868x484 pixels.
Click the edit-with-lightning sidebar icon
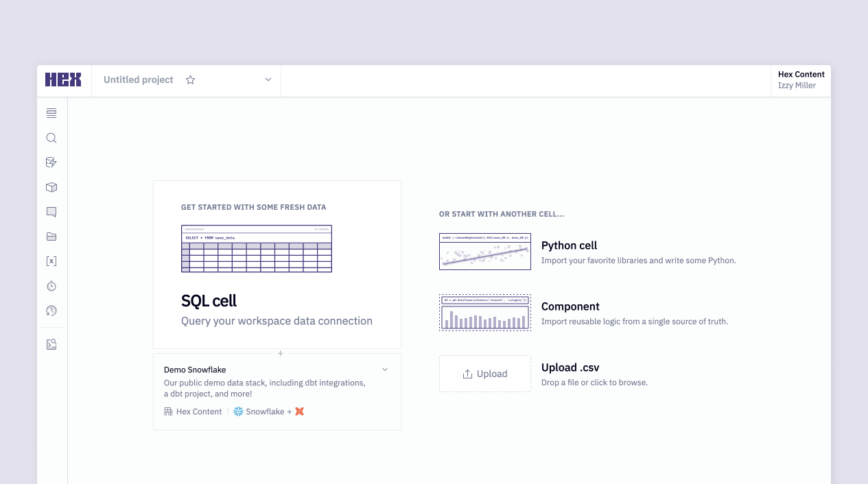(51, 162)
